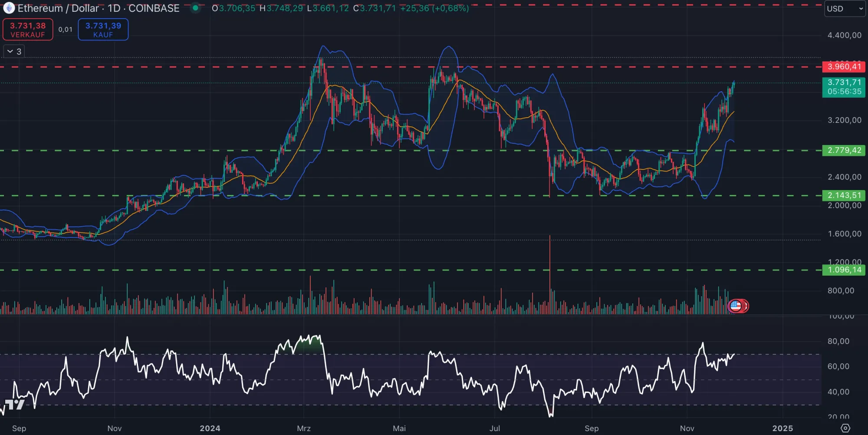The height and width of the screenshot is (435, 868).
Task: Click the 0,01 spread value
Action: [66, 30]
